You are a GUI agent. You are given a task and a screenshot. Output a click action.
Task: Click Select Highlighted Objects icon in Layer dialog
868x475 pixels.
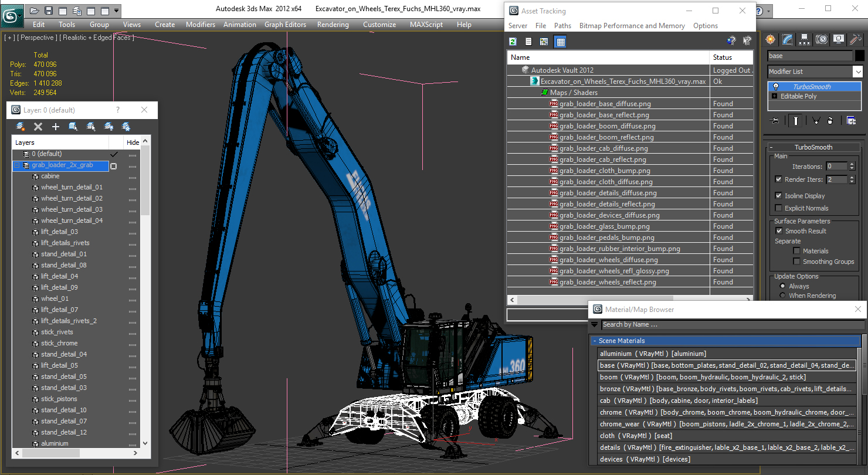point(73,126)
